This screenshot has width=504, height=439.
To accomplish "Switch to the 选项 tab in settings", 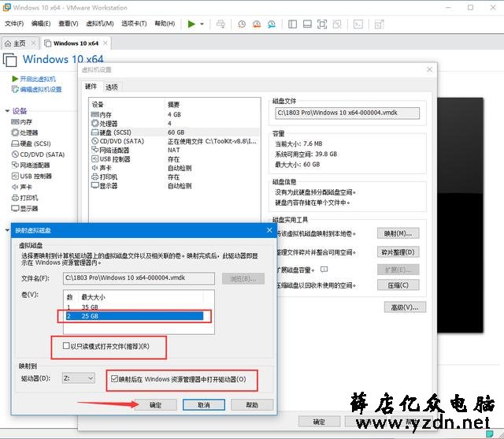I will click(112, 87).
